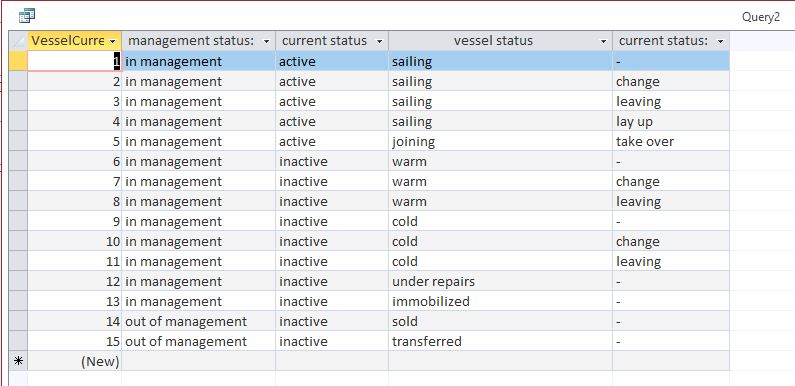Select the row selector for record 15
The image size is (795, 386).
[x=18, y=341]
